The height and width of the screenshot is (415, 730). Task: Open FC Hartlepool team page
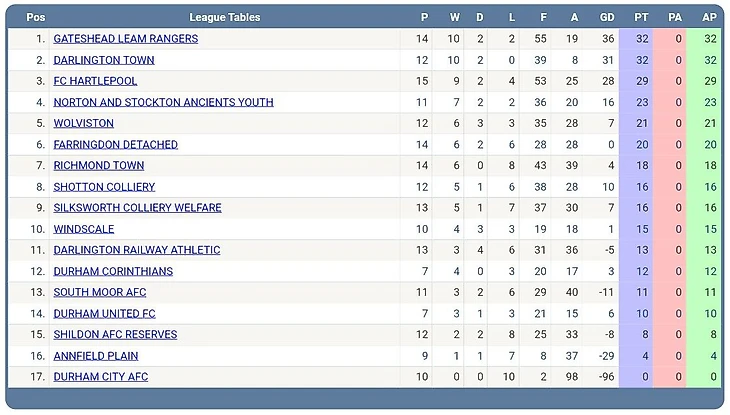(95, 81)
